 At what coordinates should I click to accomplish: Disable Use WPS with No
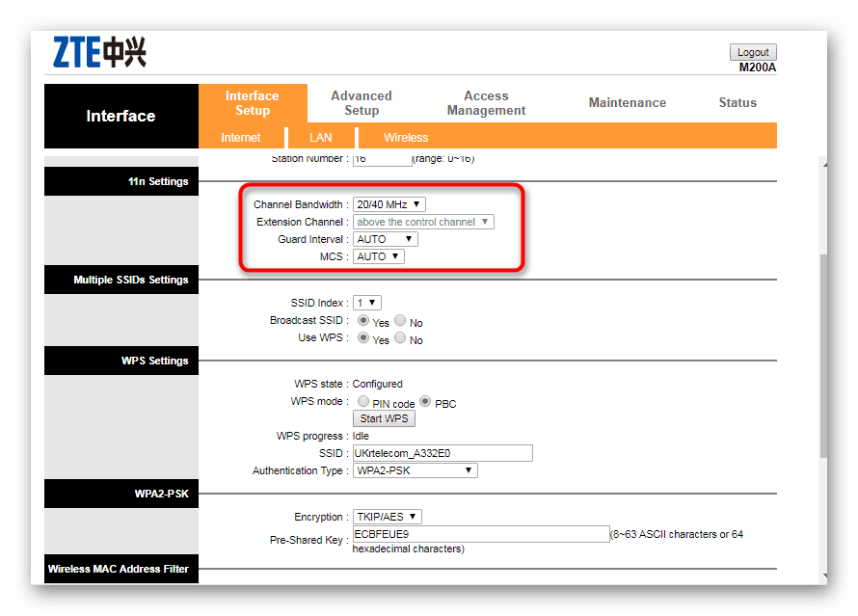click(x=400, y=337)
